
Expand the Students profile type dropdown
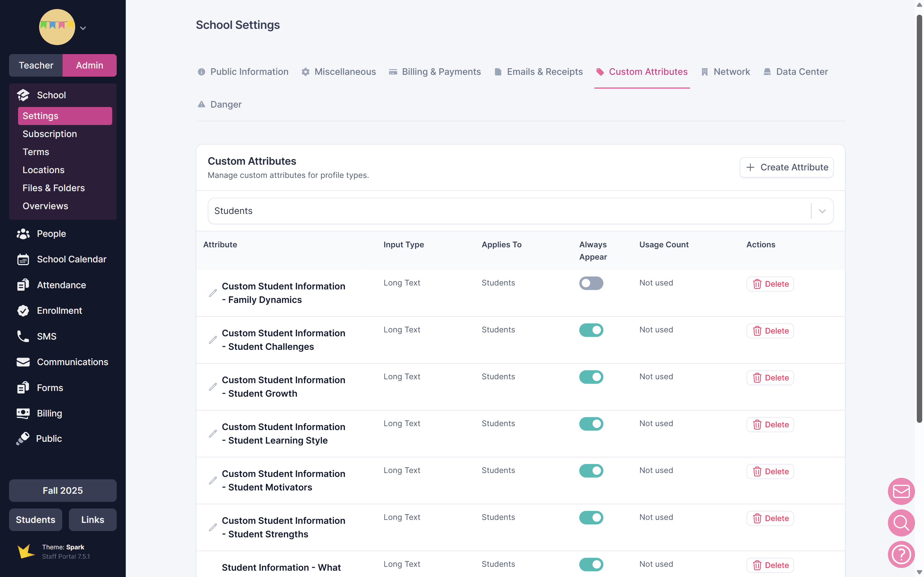click(822, 211)
